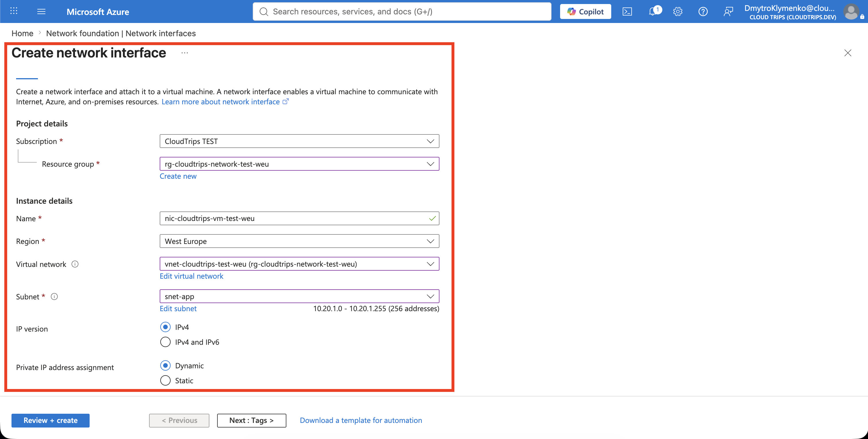Open notifications bell icon
868x439 pixels.
tap(653, 11)
